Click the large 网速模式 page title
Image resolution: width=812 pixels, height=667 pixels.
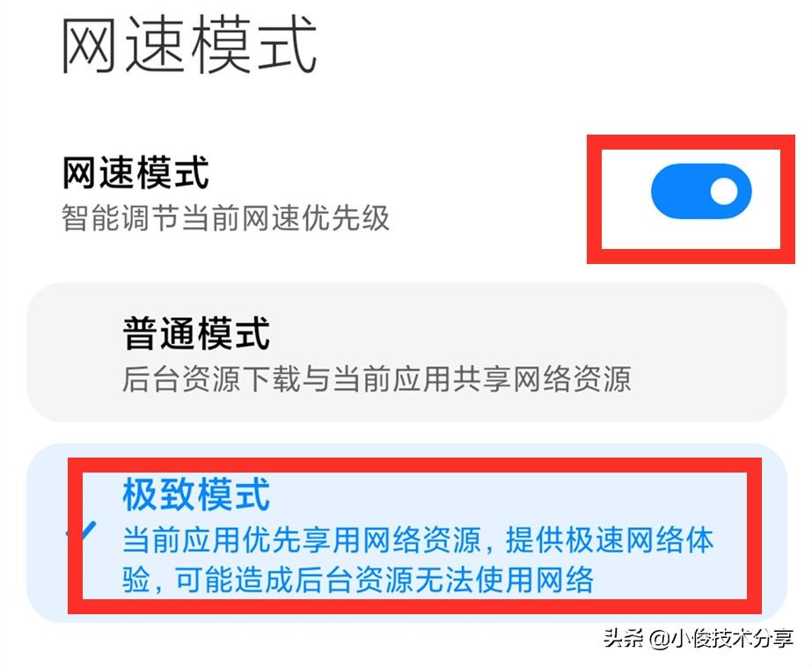(x=189, y=45)
